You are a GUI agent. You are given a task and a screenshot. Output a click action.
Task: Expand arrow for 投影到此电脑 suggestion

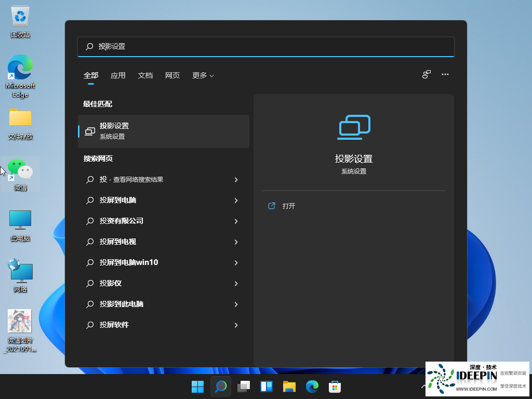[236, 304]
